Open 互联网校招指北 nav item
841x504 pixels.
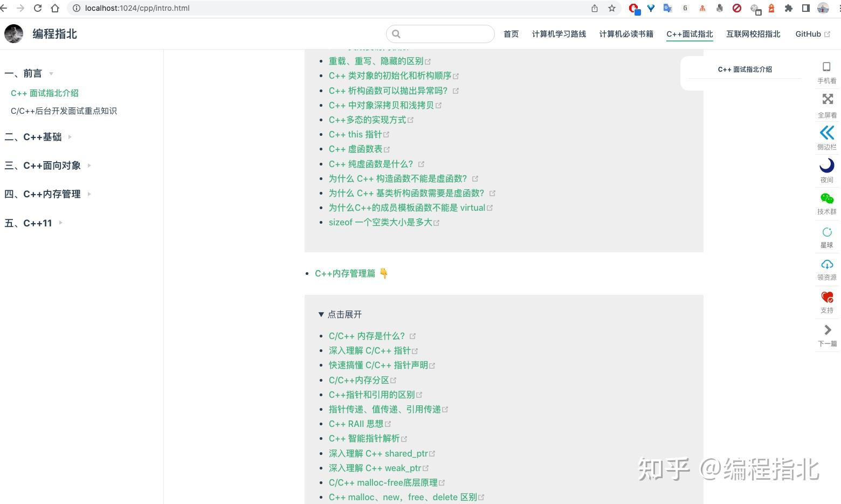tap(753, 34)
